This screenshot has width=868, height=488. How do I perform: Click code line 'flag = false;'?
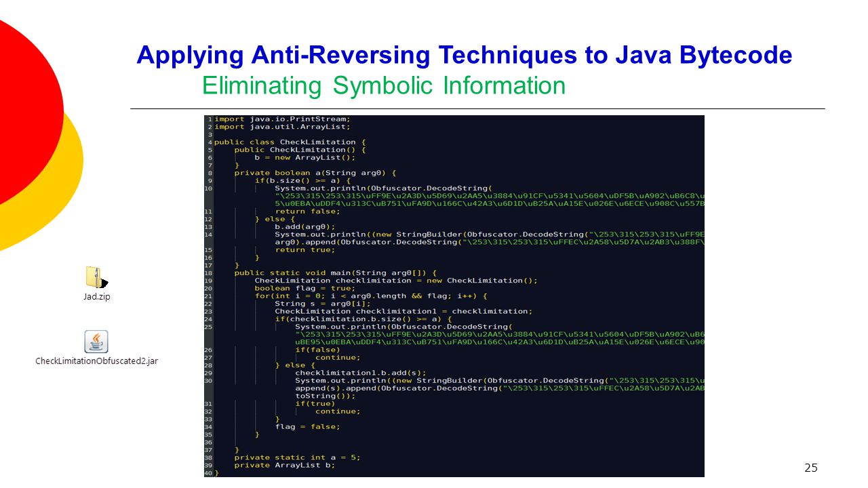308,426
